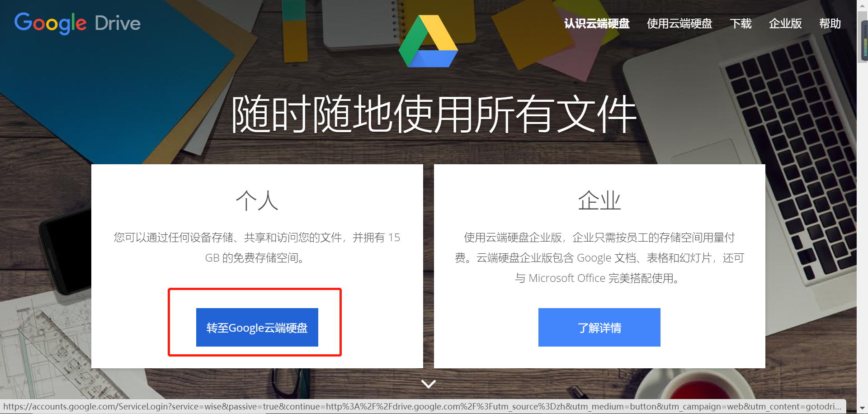Click the 个人 storage description text

[x=257, y=247]
